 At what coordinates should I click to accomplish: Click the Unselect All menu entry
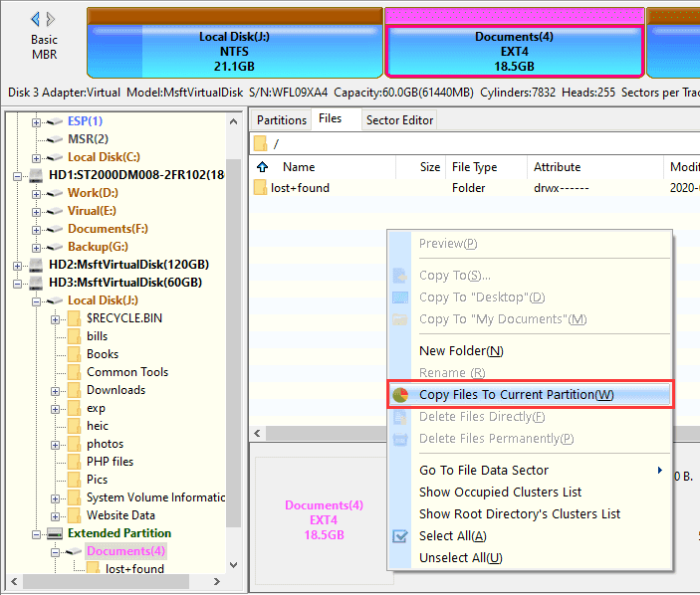460,558
